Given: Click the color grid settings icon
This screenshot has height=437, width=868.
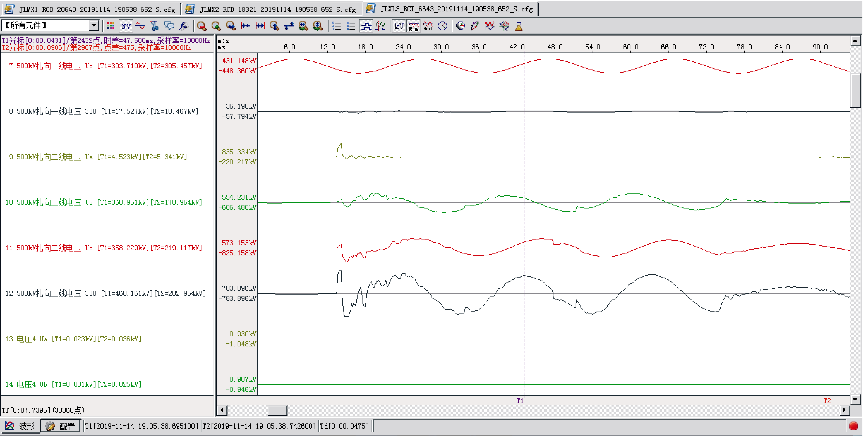Looking at the screenshot, I should (111, 26).
